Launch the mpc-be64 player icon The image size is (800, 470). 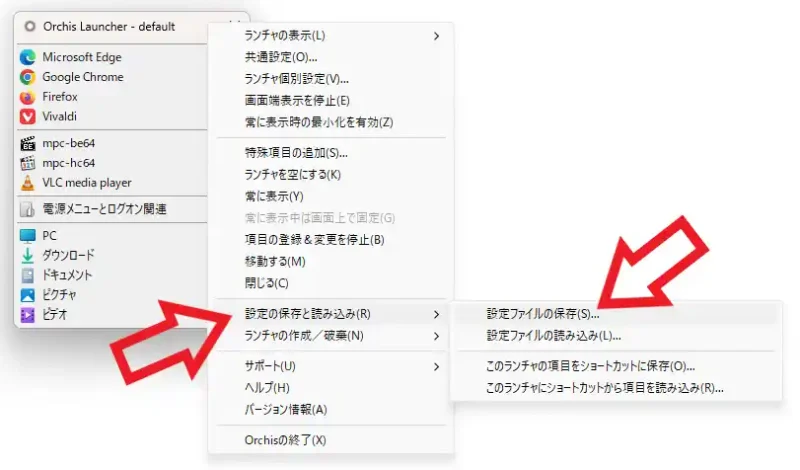click(x=28, y=143)
